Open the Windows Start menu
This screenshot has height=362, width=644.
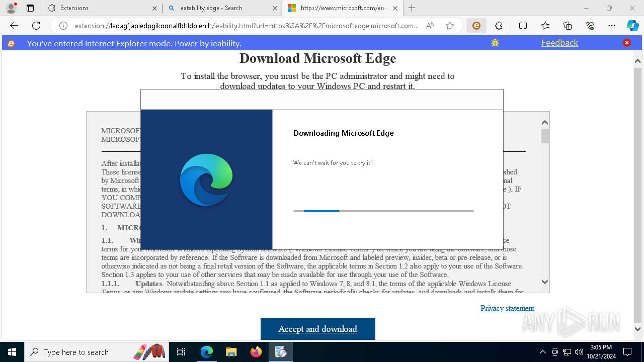click(12, 352)
